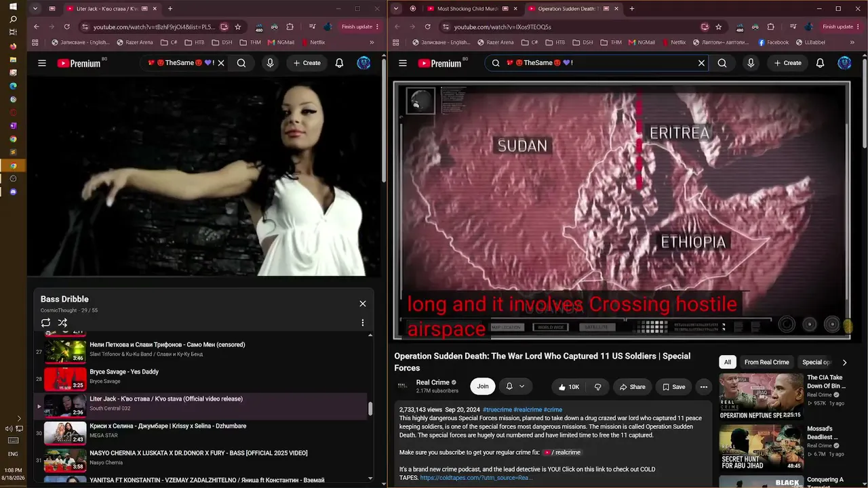Screen dimensions: 868x488
Task: Clear the search text in right window
Action: coord(702,63)
